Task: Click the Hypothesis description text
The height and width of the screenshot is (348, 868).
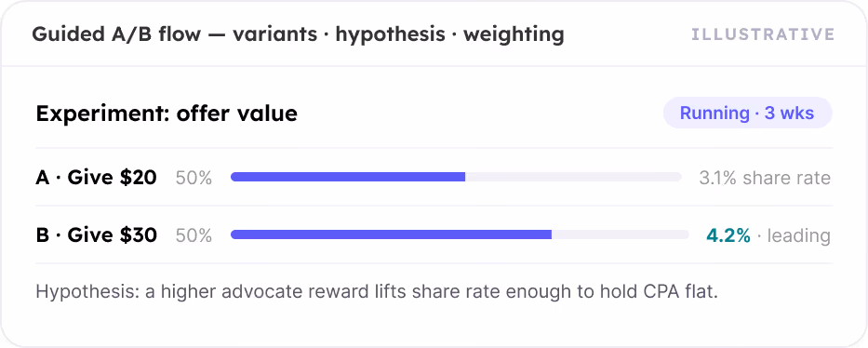Action: [377, 291]
